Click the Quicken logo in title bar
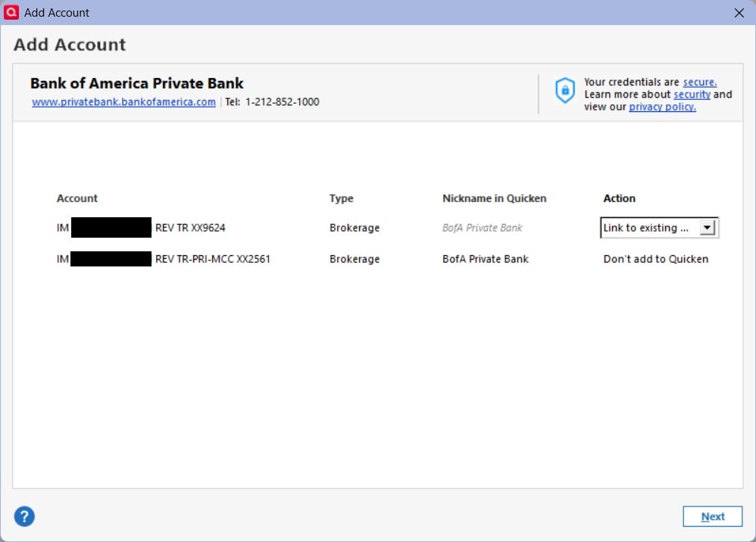The image size is (756, 542). (11, 12)
